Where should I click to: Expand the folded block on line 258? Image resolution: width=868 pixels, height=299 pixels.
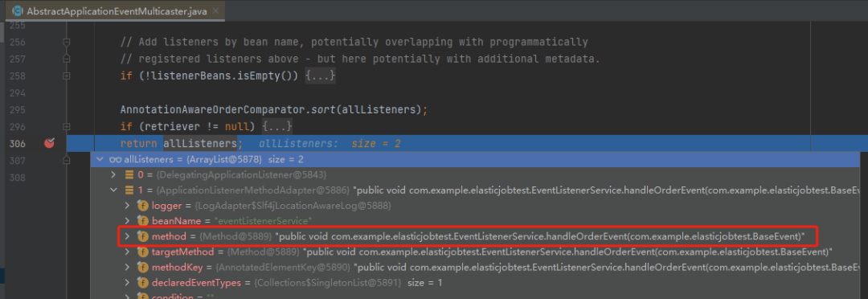(320, 76)
